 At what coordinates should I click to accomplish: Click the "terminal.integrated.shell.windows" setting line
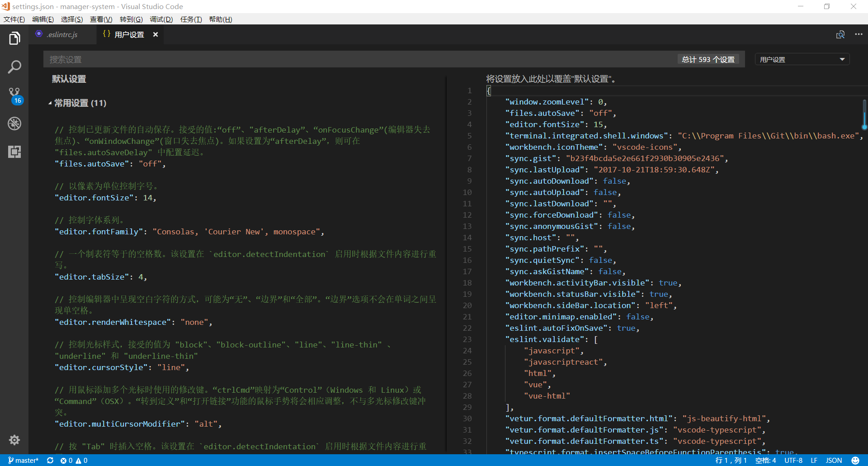684,136
